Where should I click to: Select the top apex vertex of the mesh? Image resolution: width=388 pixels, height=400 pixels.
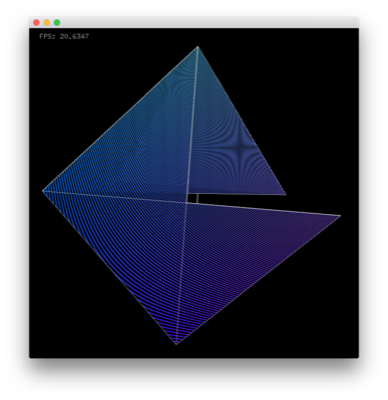coord(198,47)
